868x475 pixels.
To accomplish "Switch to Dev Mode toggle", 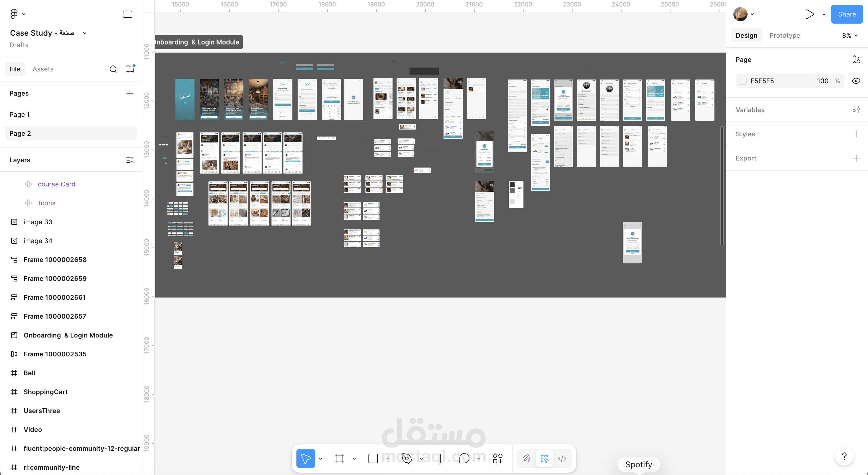I will click(562, 458).
